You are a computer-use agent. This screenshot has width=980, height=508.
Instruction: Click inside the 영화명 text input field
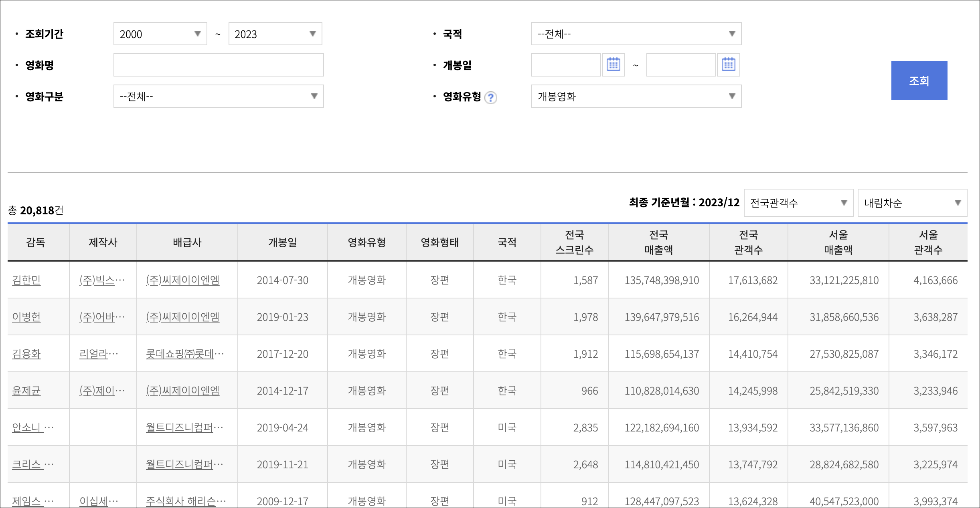(x=218, y=65)
